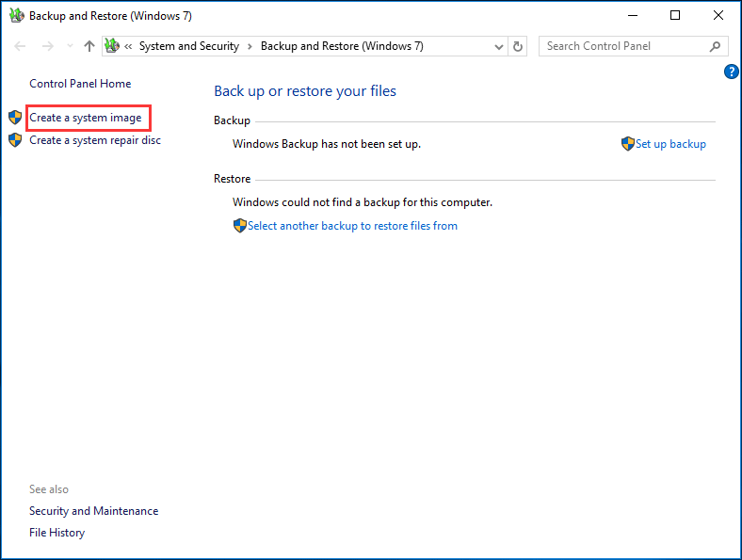The width and height of the screenshot is (742, 560).
Task: Open Security and Maintenance
Action: pos(94,511)
